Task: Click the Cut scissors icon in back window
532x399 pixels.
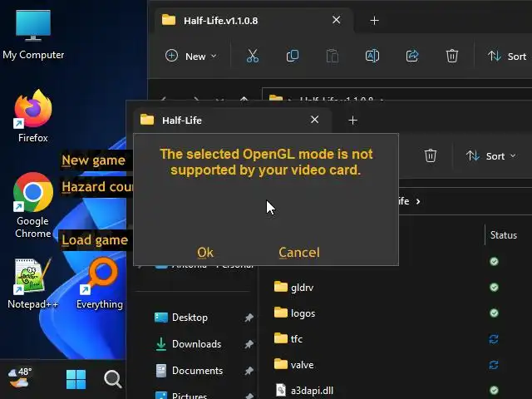Action: [253, 56]
